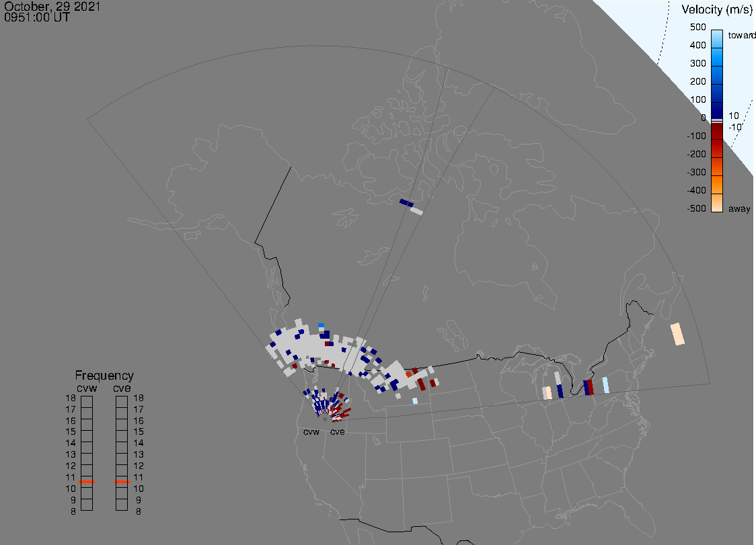Click "18" right of the cve frequency bar
The height and width of the screenshot is (545, 756).
point(139,398)
